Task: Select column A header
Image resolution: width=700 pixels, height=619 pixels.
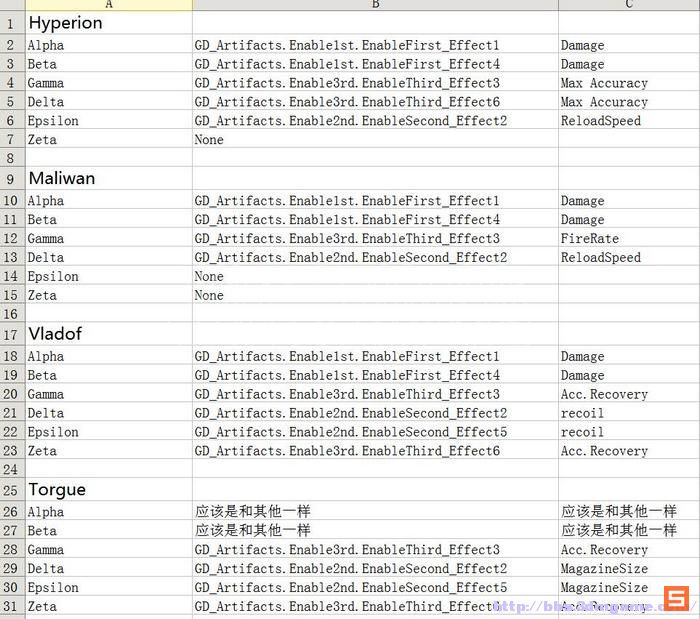Action: point(109,5)
